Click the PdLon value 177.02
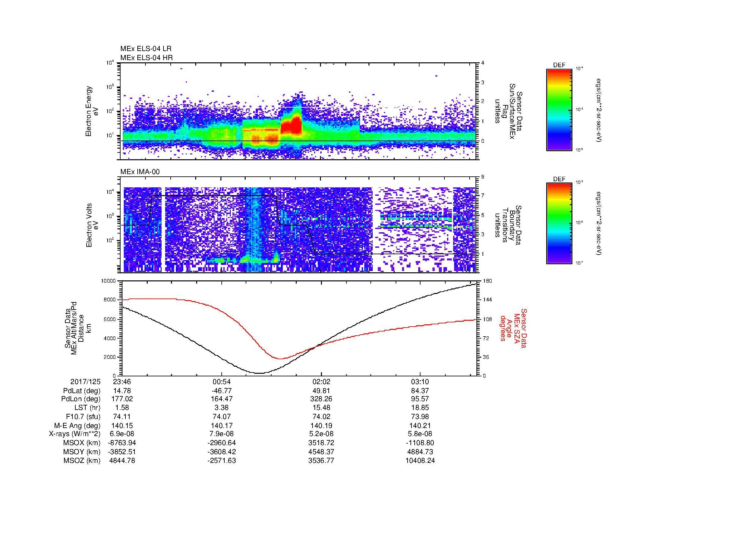The width and height of the screenshot is (756, 534). tap(122, 399)
